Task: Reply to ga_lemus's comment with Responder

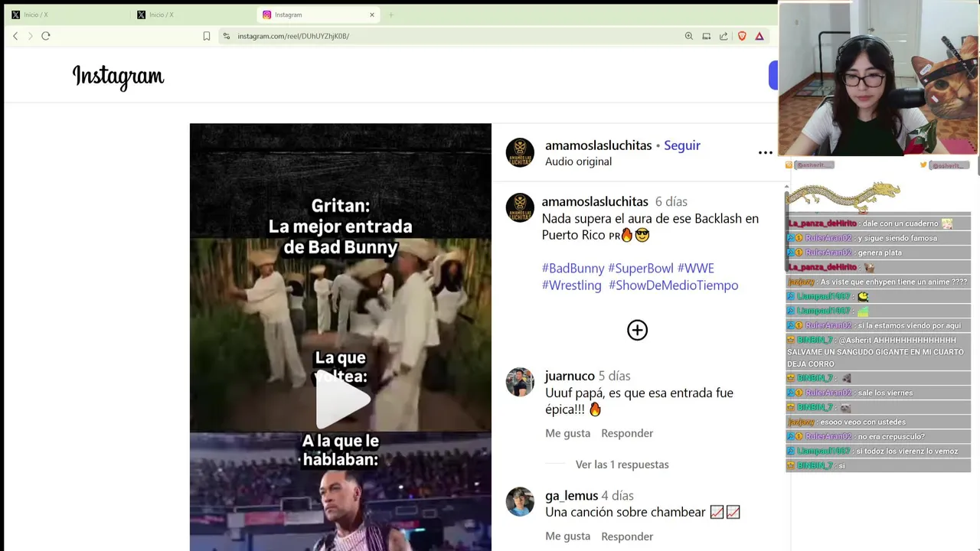Action: tap(627, 536)
